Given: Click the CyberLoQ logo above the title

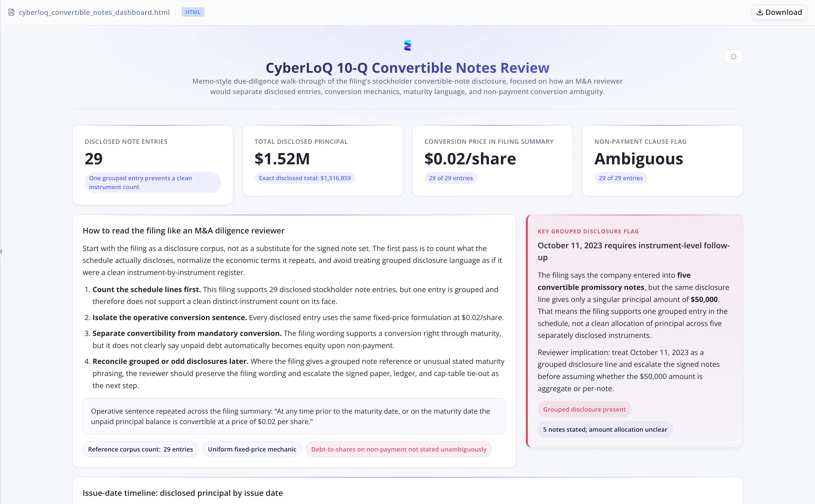Looking at the screenshot, I should click(x=407, y=45).
